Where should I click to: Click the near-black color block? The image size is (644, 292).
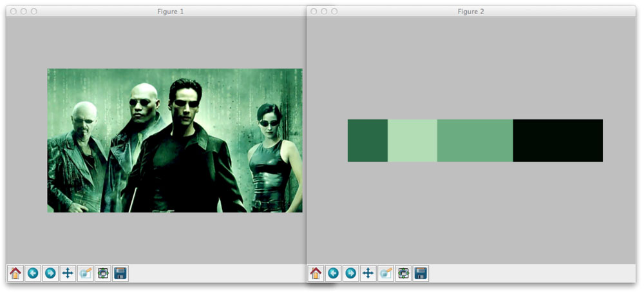click(558, 141)
